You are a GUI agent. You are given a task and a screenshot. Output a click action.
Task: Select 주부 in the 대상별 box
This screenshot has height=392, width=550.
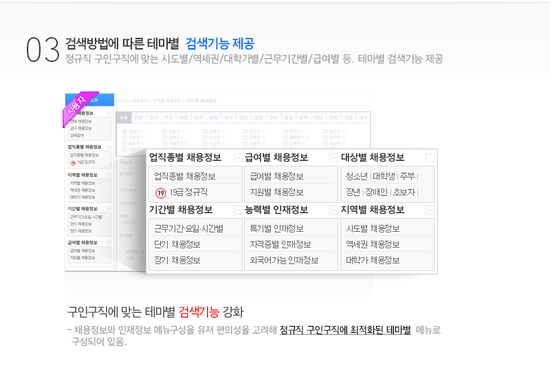point(407,177)
